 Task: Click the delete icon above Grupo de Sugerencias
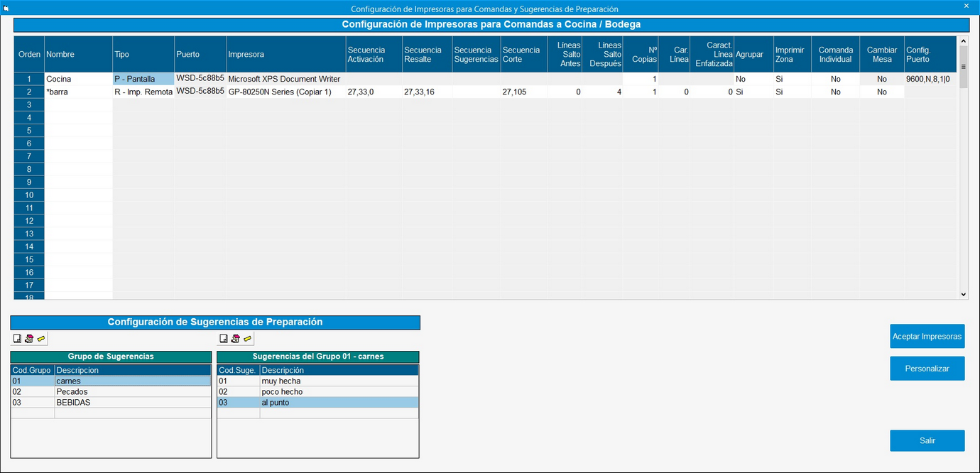coord(29,339)
